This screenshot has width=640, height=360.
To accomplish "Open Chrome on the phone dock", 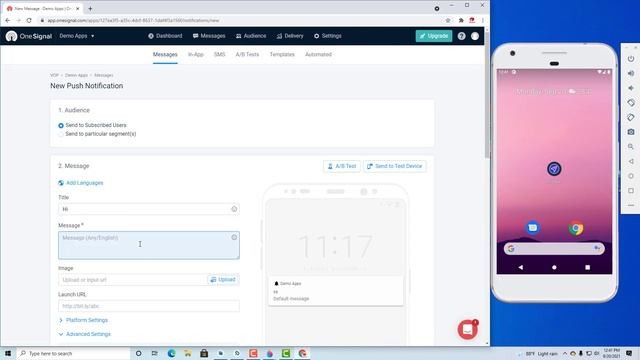I will (x=576, y=228).
